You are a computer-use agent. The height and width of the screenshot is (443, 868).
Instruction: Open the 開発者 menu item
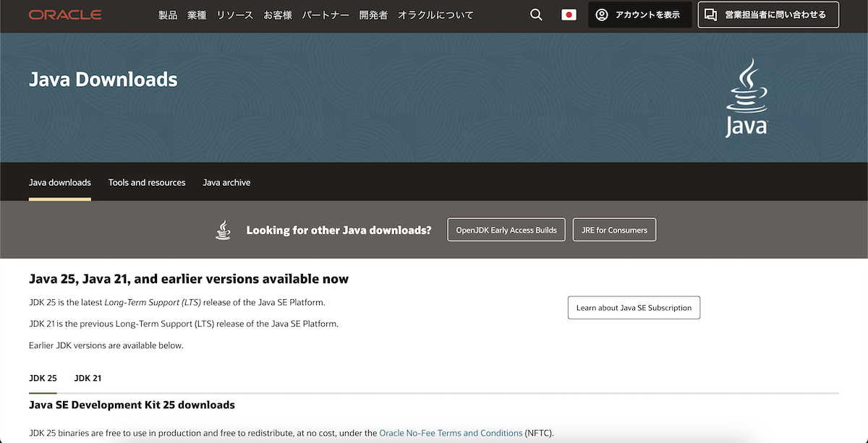click(373, 14)
